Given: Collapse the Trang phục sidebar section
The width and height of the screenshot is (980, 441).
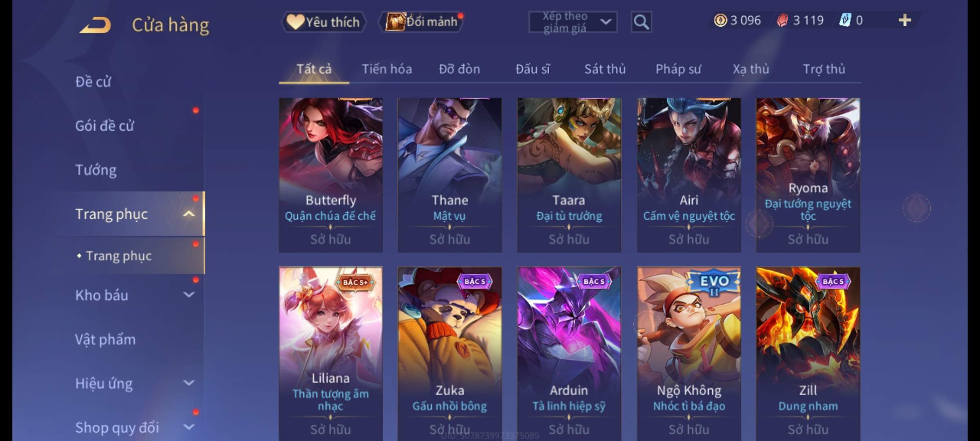Looking at the screenshot, I should pos(189,214).
